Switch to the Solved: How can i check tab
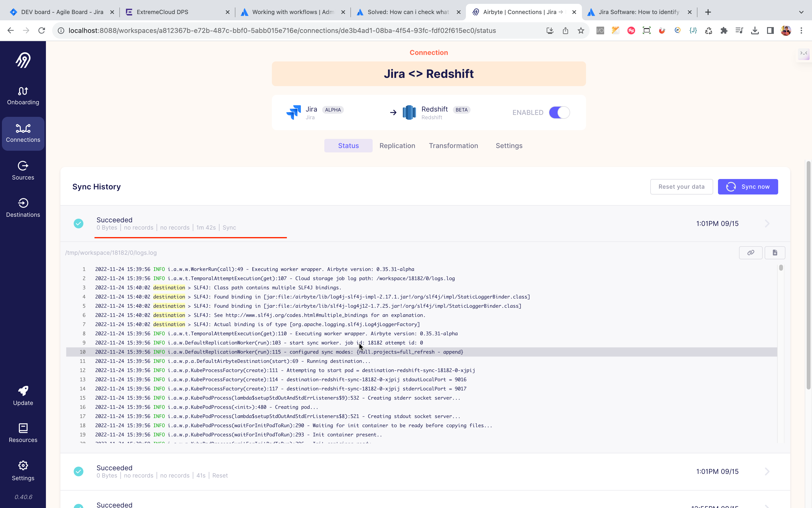812x508 pixels. coord(408,12)
